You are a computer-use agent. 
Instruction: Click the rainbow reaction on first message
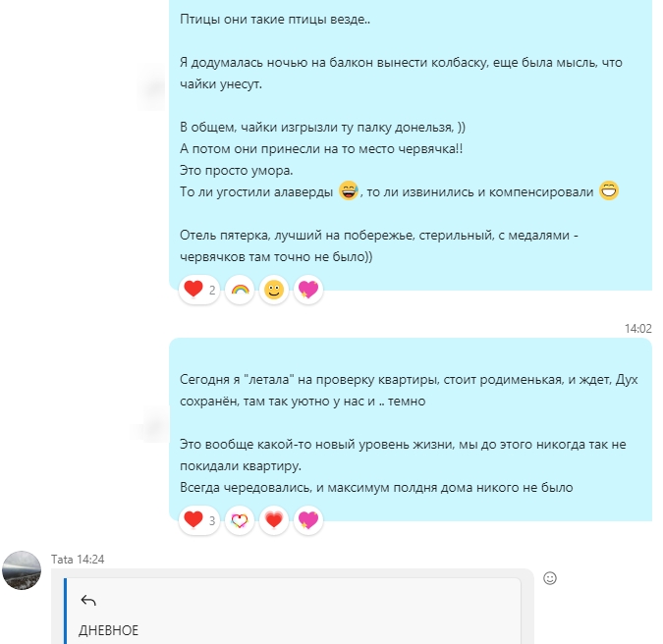(240, 290)
